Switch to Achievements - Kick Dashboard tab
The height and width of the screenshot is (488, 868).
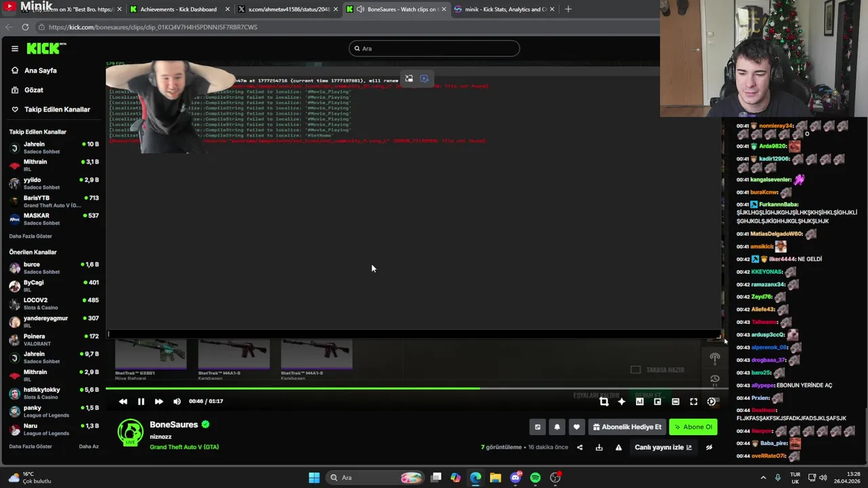(x=178, y=9)
